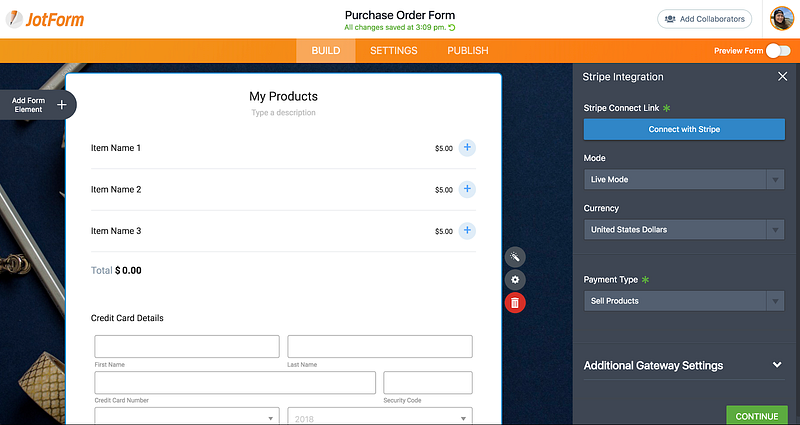Expand Additional Gateway Settings
Viewport: 800px width, 425px height.
(x=684, y=365)
